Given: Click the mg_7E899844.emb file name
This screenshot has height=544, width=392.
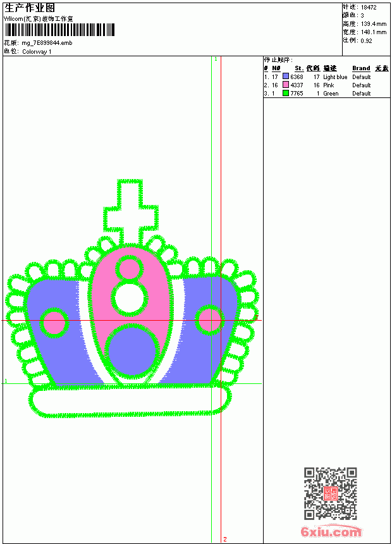Looking at the screenshot, I should (x=47, y=43).
